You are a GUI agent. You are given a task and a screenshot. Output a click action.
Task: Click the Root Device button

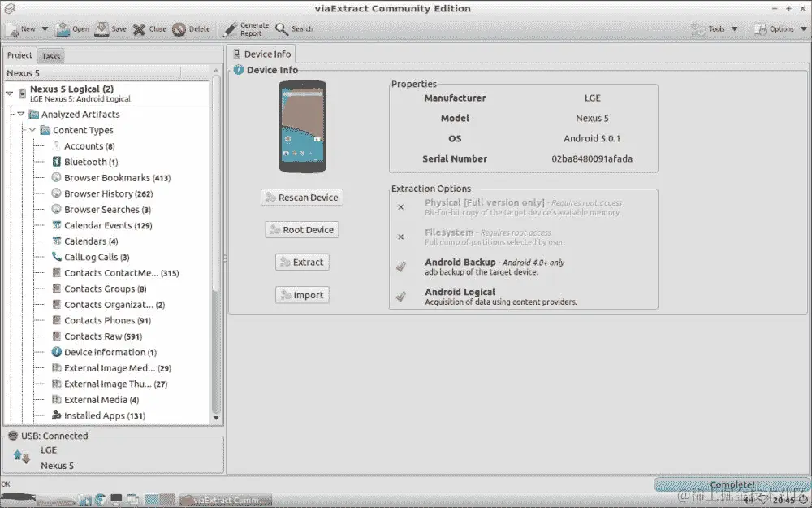(x=302, y=230)
